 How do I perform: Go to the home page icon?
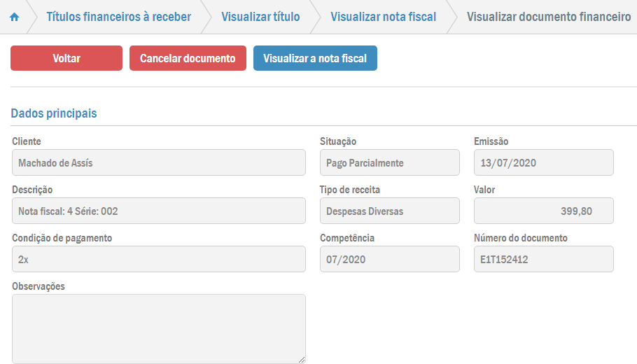(x=14, y=17)
